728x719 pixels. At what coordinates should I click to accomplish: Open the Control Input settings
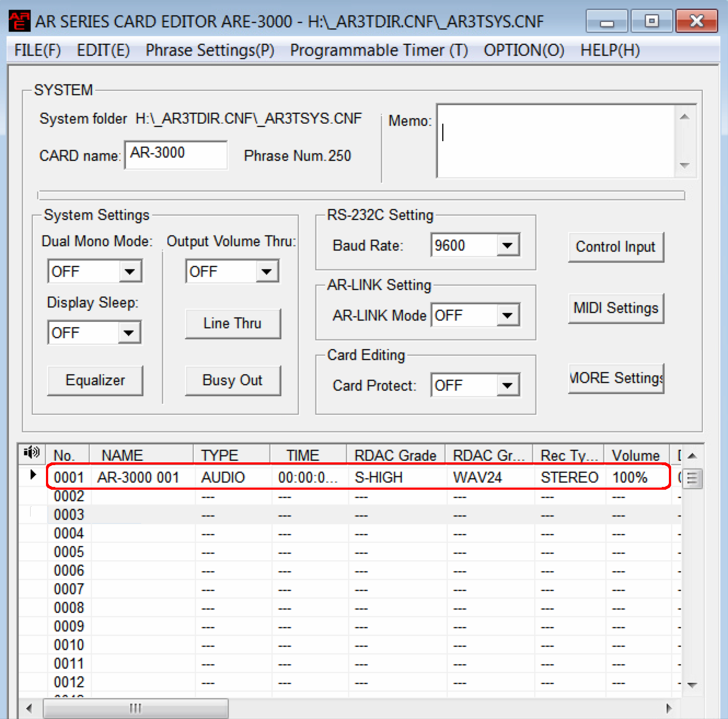click(616, 247)
